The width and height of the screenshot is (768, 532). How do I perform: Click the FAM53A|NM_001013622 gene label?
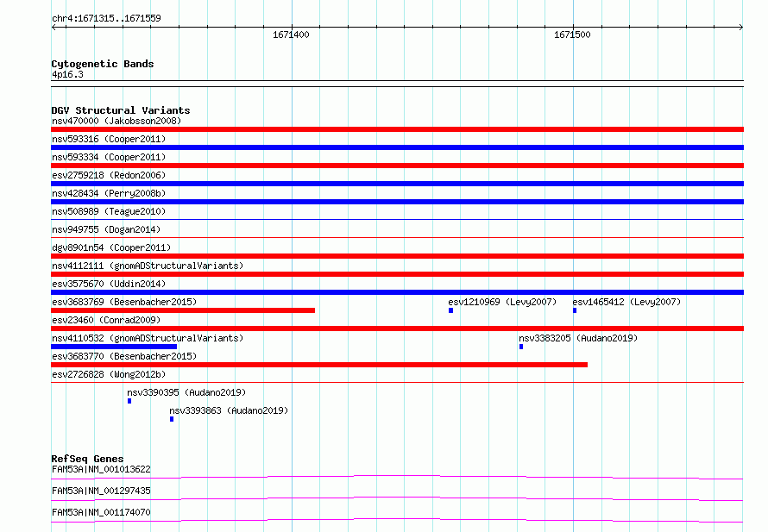pyautogui.click(x=101, y=469)
